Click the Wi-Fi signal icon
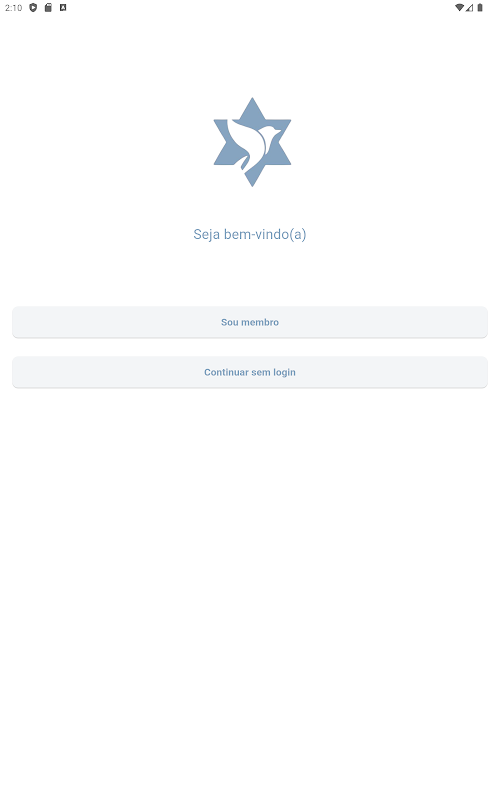500x800 pixels. coord(459,8)
